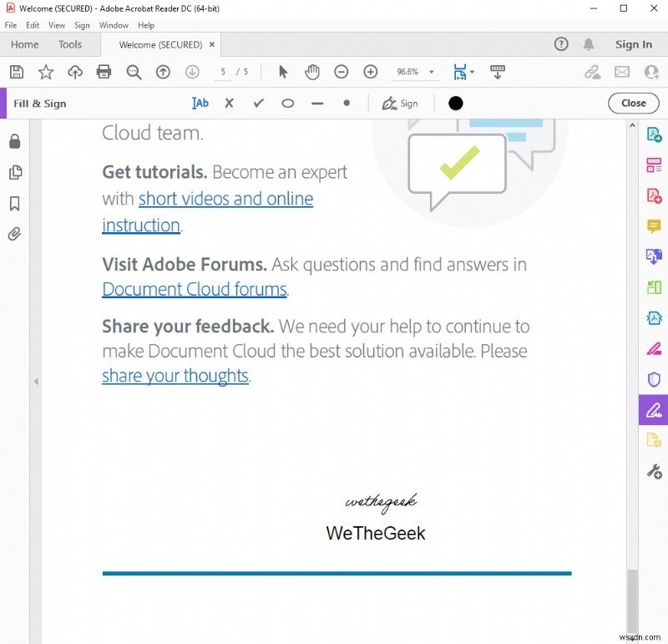Open the pink Organize Pages tool

[654, 165]
